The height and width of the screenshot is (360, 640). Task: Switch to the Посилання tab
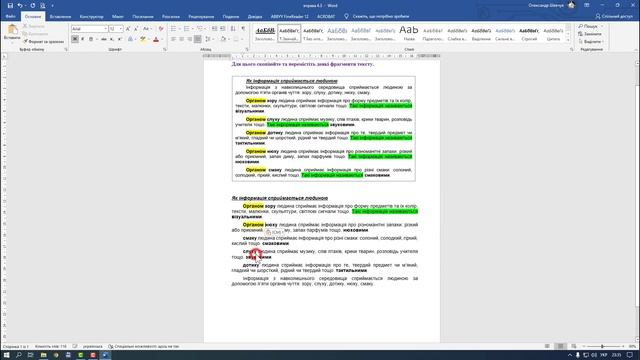click(x=143, y=17)
